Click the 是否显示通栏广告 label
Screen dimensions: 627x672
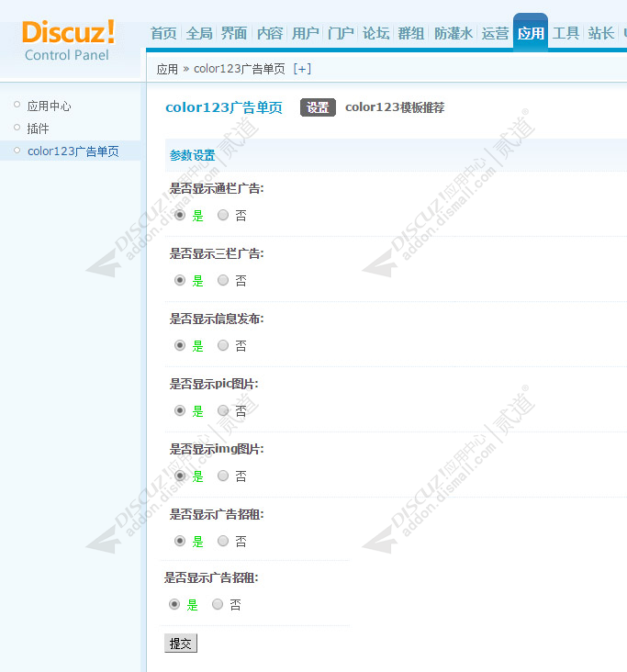(217, 188)
